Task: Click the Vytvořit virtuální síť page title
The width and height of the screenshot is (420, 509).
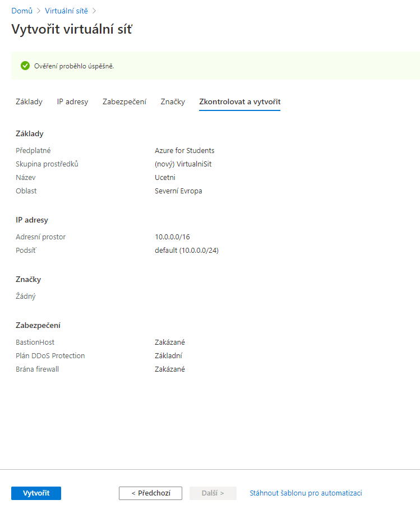Action: 72,29
